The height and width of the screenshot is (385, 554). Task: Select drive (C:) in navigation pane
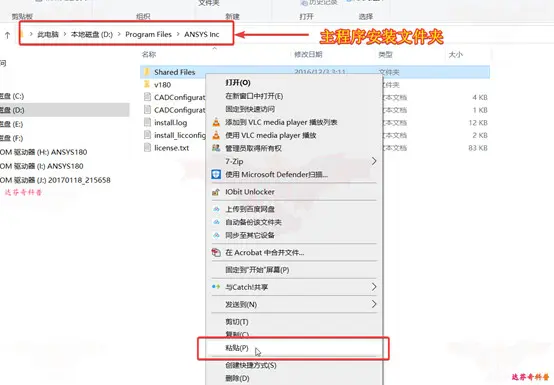[12, 96]
